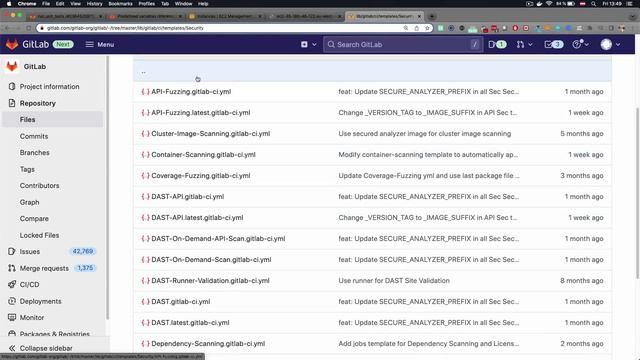Image resolution: width=640 pixels, height=360 pixels.
Task: Click the Monitor sidebar icon
Action: point(12,318)
